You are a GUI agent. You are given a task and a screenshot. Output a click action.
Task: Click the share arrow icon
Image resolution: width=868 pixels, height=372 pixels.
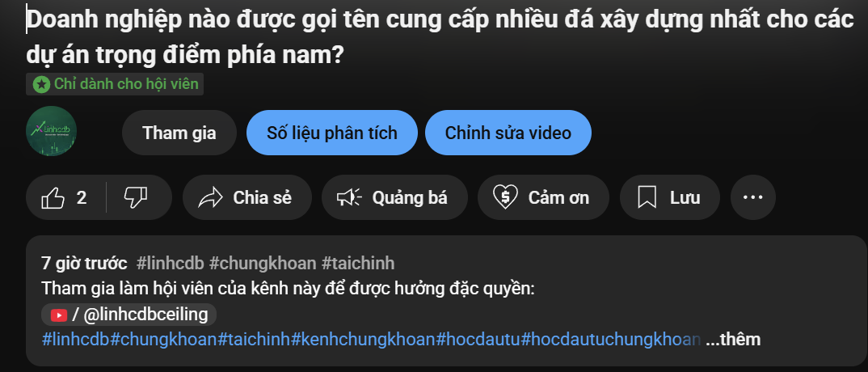coord(210,197)
